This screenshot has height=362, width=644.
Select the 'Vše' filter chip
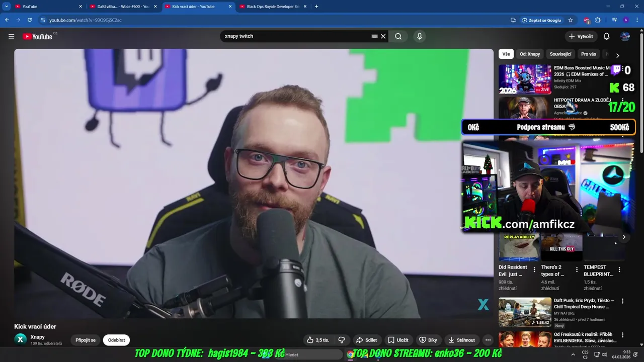pos(506,54)
